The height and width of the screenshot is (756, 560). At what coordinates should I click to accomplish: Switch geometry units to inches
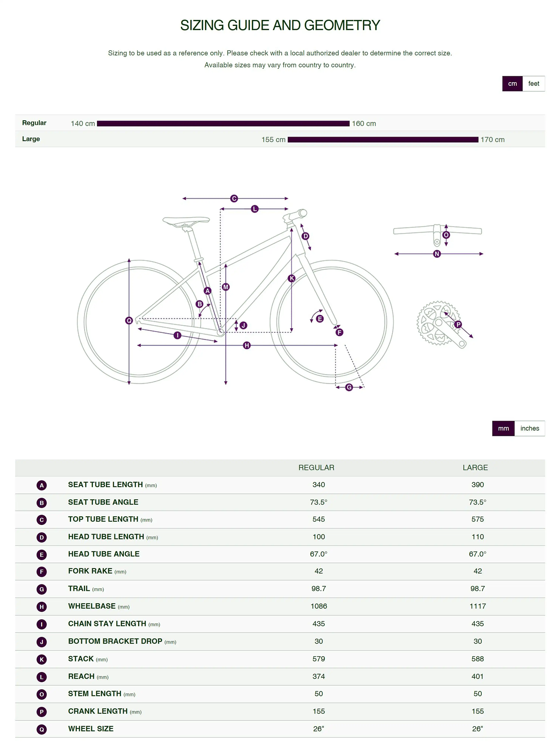tap(529, 428)
